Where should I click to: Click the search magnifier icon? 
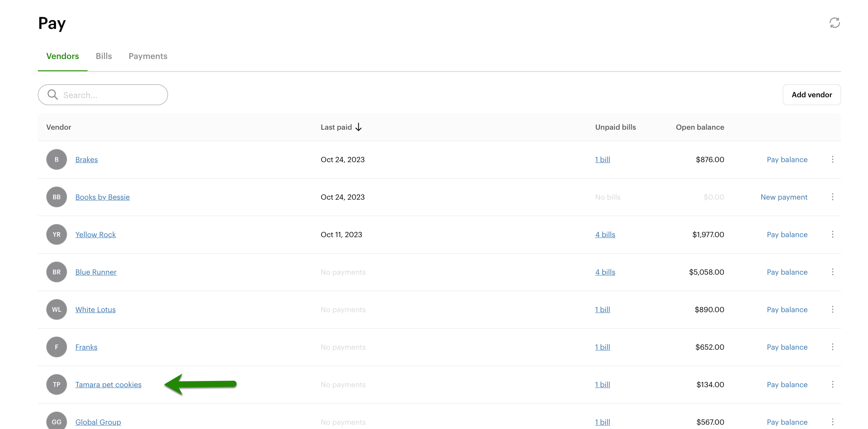point(52,95)
